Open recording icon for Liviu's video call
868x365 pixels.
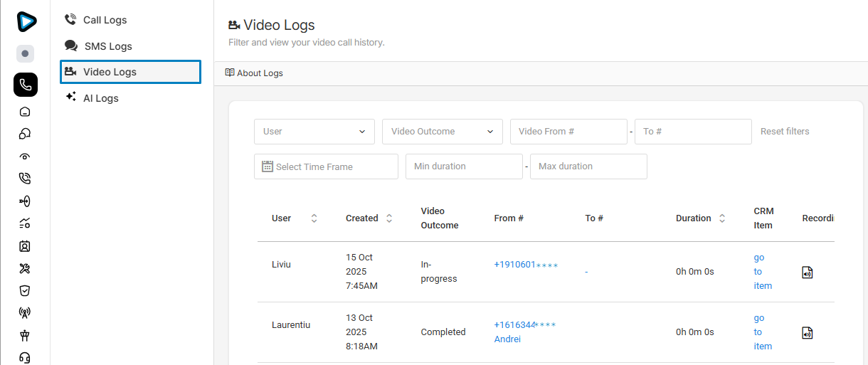click(x=807, y=272)
